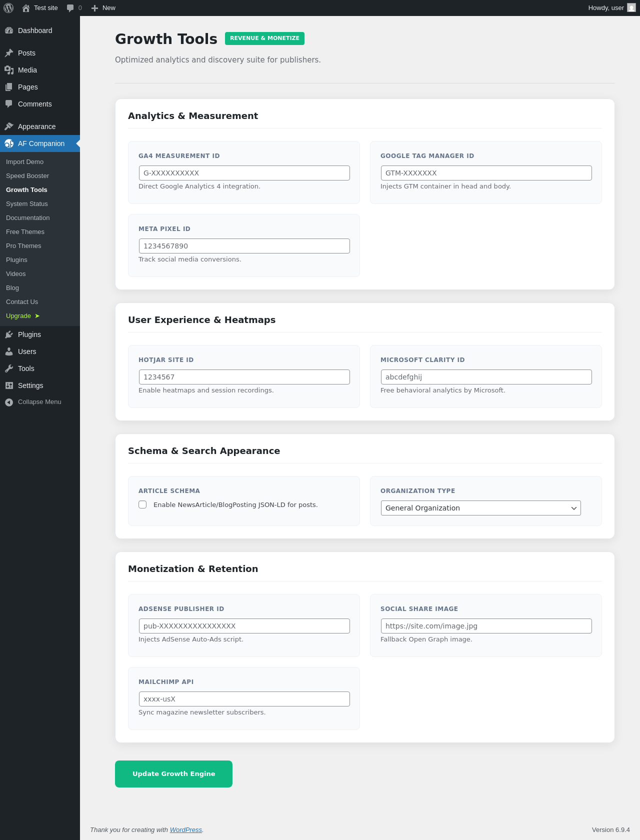The image size is (640, 840).
Task: Click the AF Companion icon
Action: [x=9, y=143]
